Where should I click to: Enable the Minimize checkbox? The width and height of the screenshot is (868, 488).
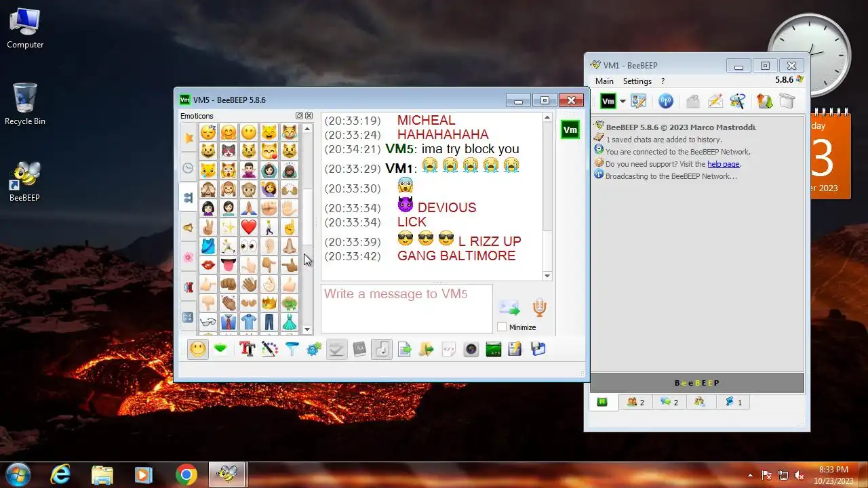502,327
